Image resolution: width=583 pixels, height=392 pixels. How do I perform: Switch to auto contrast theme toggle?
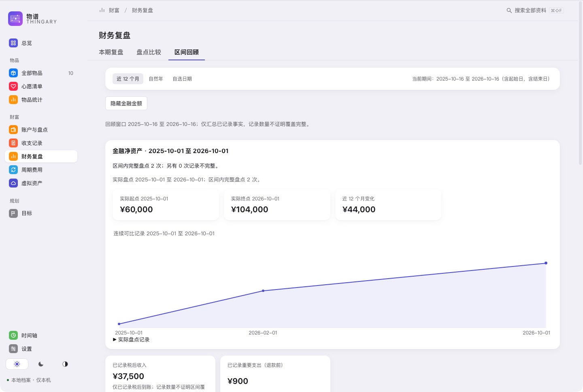65,364
